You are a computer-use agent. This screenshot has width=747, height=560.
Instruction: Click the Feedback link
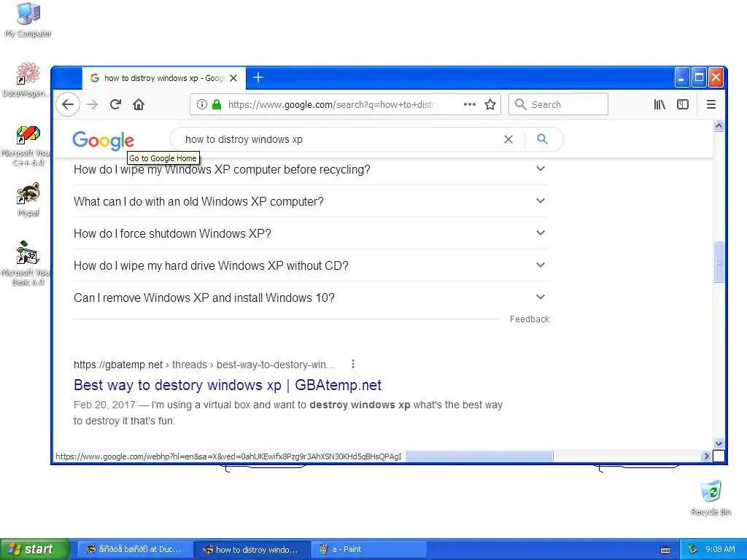pyautogui.click(x=530, y=319)
